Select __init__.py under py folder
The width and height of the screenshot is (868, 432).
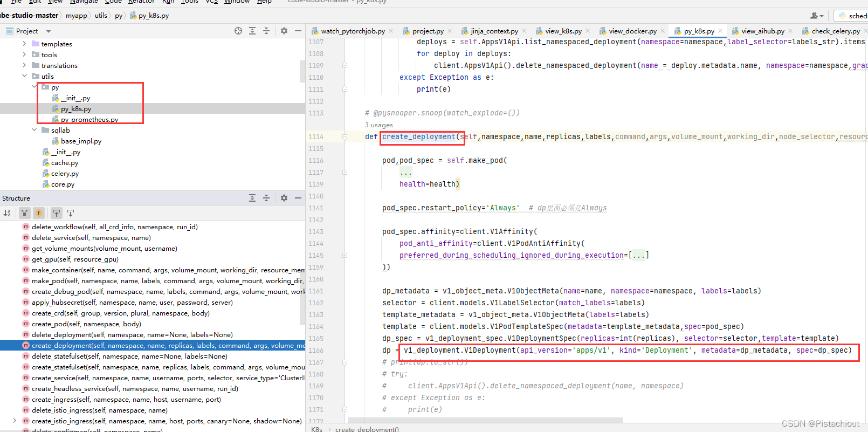(75, 98)
